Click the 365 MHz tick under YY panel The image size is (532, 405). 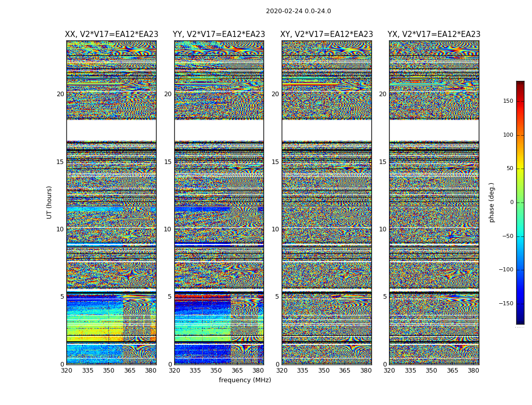point(237,371)
